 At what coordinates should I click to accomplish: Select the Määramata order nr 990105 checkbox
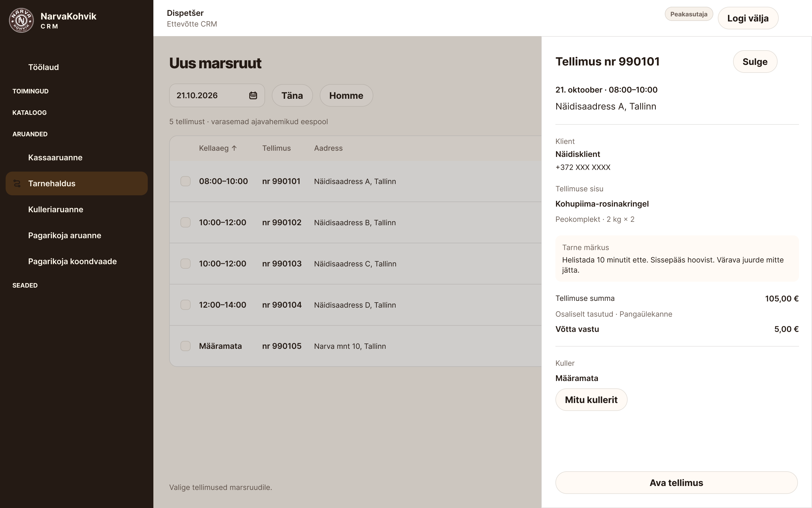(x=186, y=346)
